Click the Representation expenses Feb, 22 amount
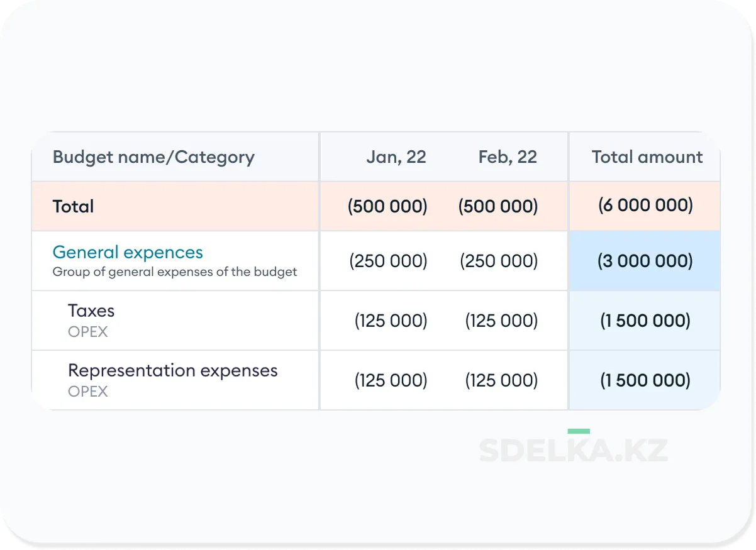Viewport: 756px width, 550px height. click(x=501, y=380)
